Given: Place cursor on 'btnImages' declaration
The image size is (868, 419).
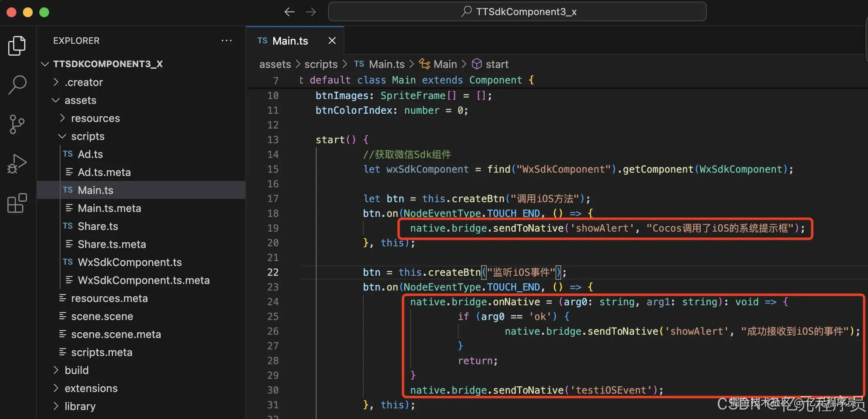Looking at the screenshot, I should [342, 95].
